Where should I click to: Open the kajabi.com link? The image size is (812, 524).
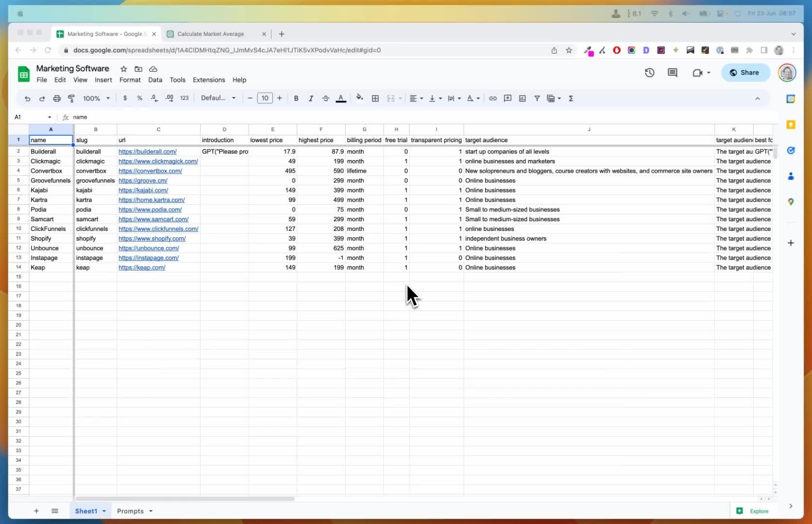click(x=143, y=190)
